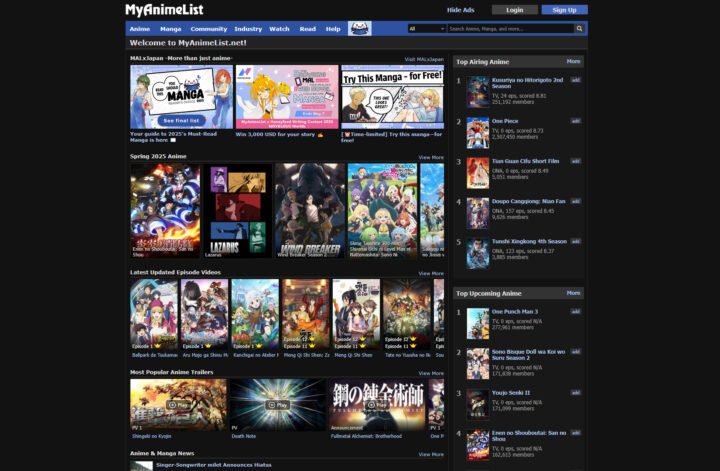The height and width of the screenshot is (471, 720).
Task: Open the Tunshi Xingkong 4th Season title
Action: pos(529,241)
